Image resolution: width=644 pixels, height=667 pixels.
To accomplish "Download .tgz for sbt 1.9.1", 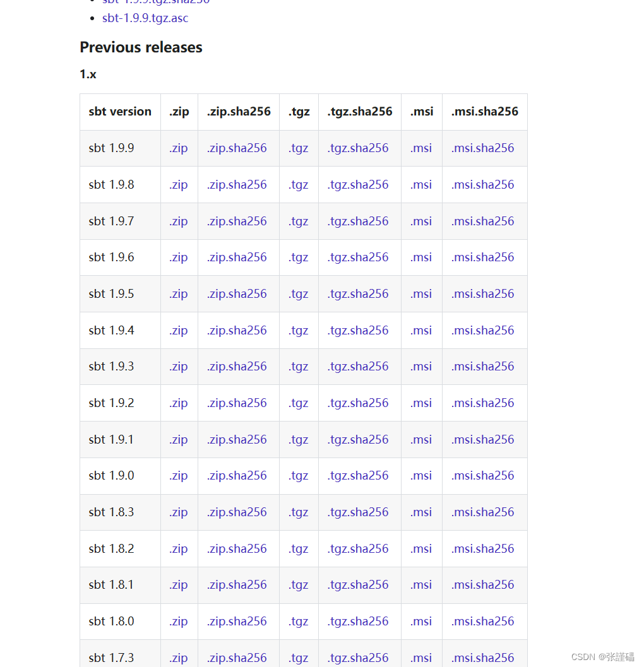I will (x=299, y=440).
